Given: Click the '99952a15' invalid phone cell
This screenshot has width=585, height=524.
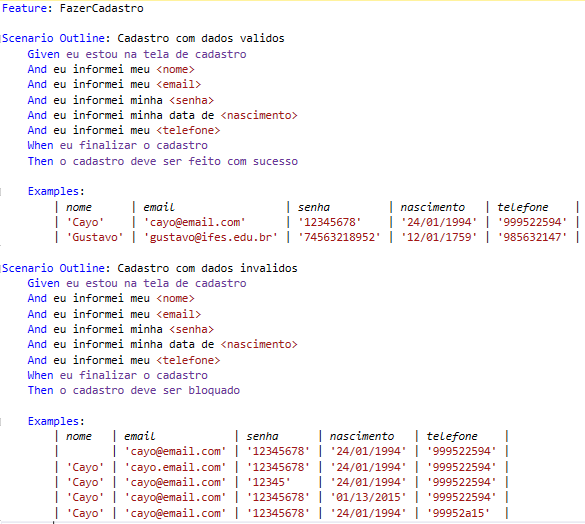Looking at the screenshot, I should 458,514.
